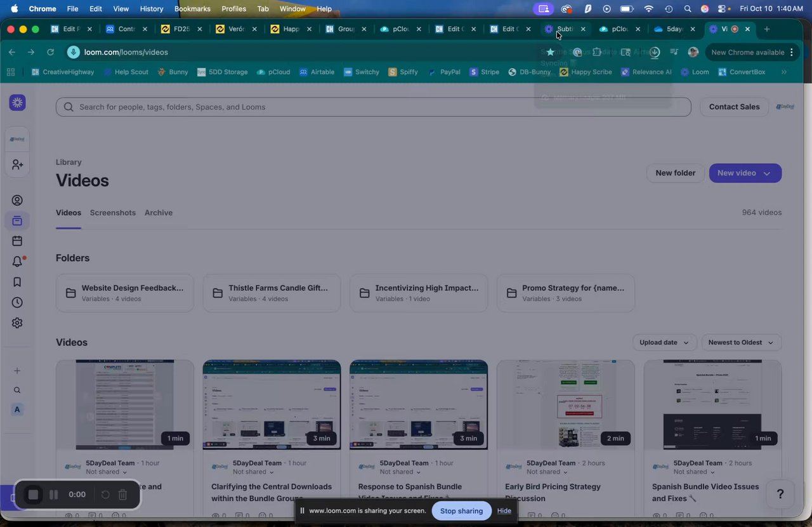Click the trash icon on recording toolbar

point(123,495)
